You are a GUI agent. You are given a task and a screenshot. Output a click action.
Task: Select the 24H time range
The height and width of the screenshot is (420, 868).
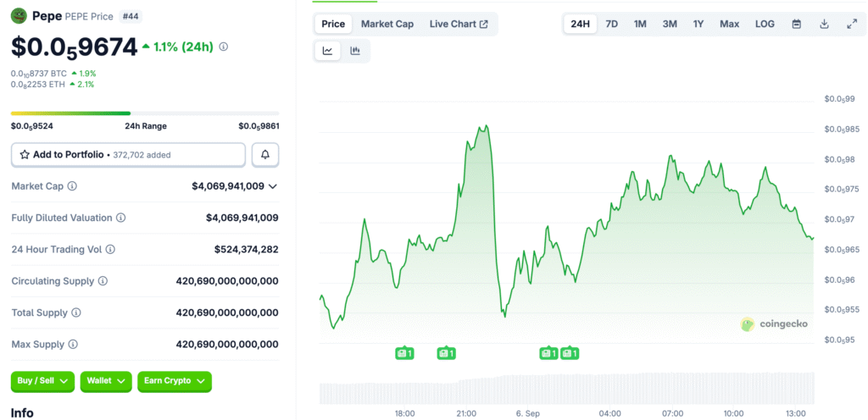coord(580,24)
